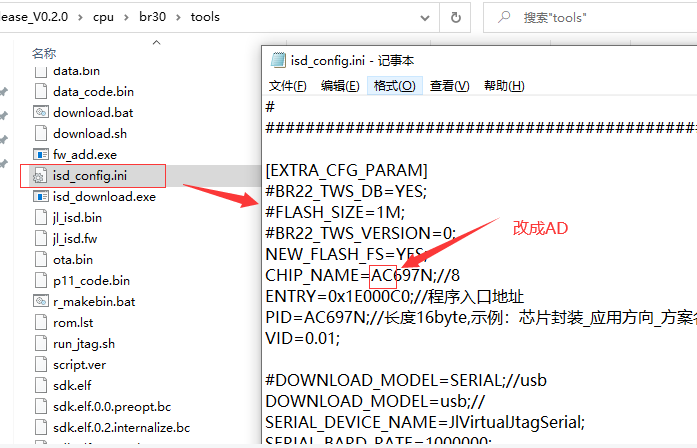This screenshot has height=448, width=697.
Task: Click the Notepad icon in the title bar
Action: (x=278, y=60)
